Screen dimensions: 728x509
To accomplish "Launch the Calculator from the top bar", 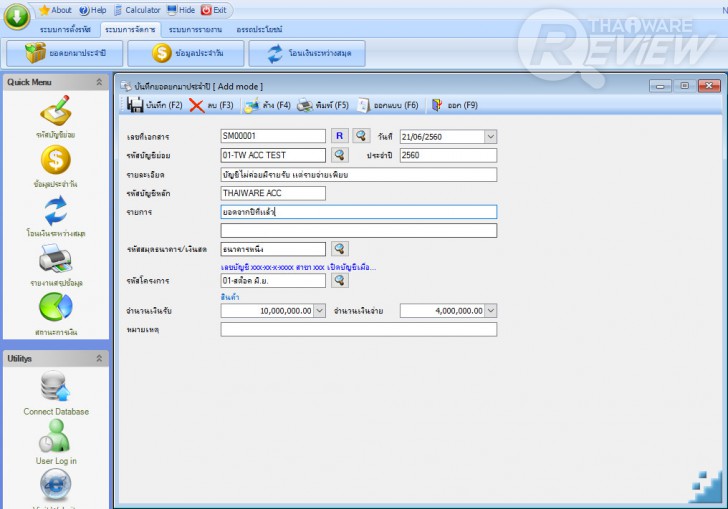I will click(x=137, y=10).
